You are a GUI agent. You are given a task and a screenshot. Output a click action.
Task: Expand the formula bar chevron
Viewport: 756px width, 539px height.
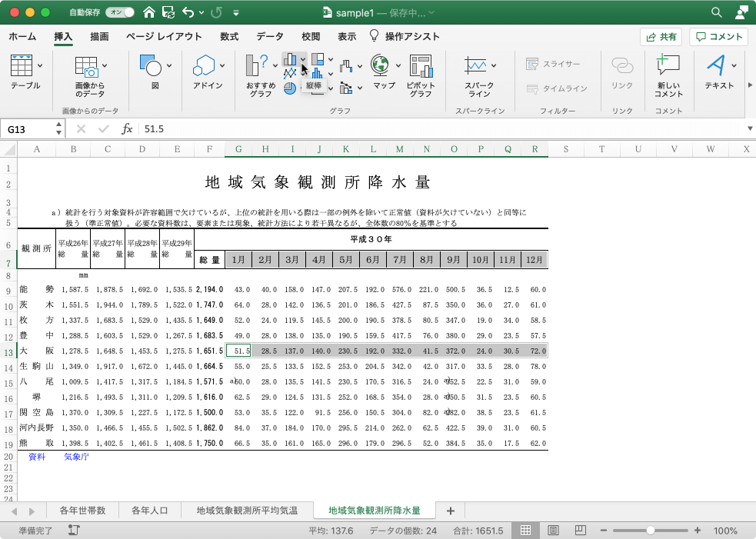pyautogui.click(x=750, y=128)
